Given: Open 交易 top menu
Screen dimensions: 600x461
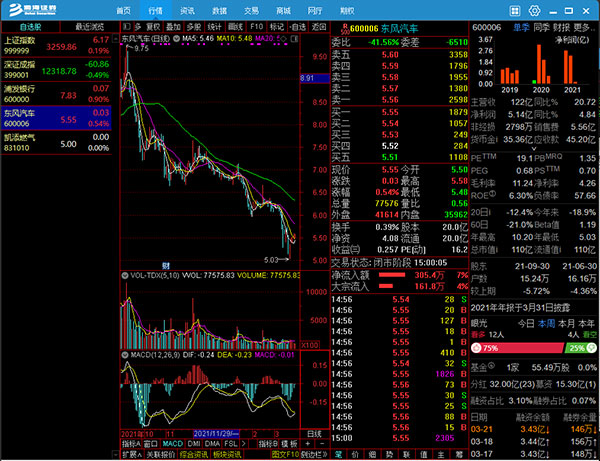Looking at the screenshot, I should coord(251,11).
